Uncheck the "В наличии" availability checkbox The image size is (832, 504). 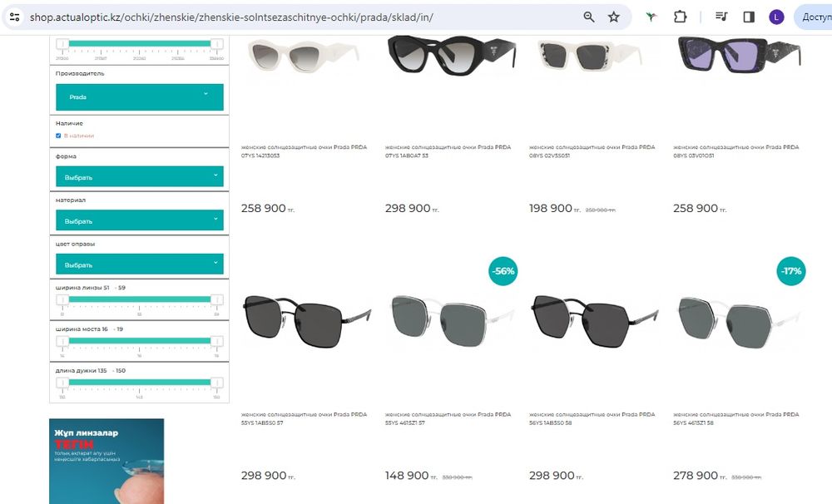58,136
